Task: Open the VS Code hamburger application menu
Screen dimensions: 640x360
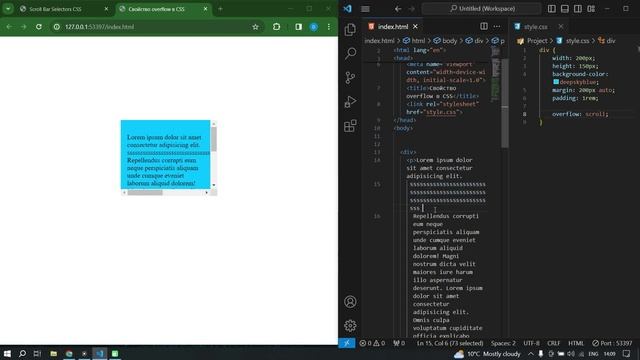Action: [365, 9]
